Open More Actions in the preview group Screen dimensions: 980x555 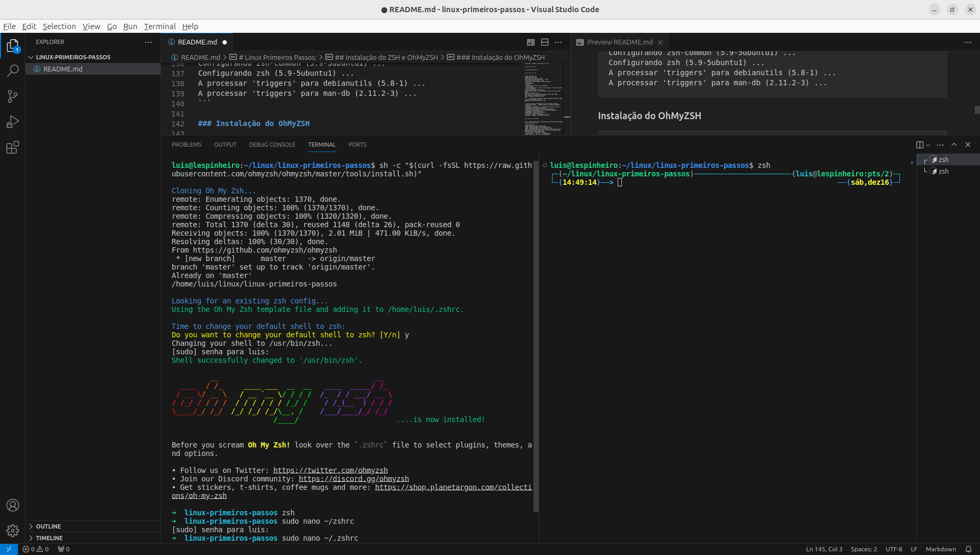[968, 42]
